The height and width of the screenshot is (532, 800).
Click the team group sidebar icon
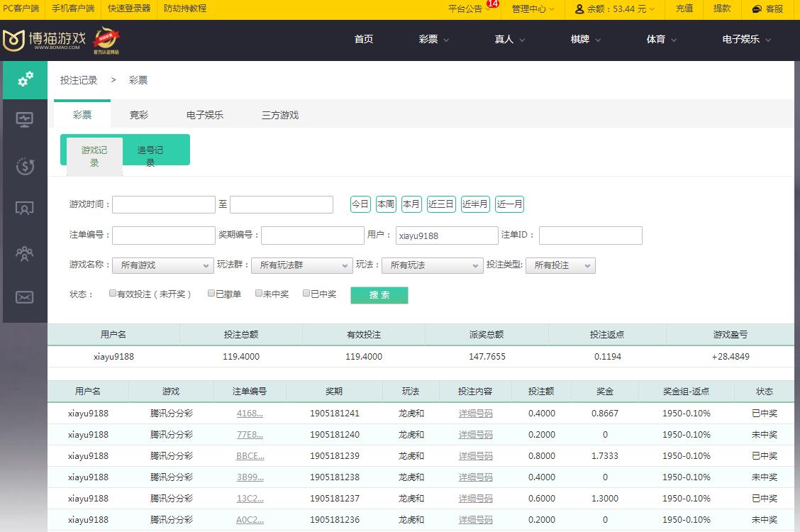click(x=25, y=253)
